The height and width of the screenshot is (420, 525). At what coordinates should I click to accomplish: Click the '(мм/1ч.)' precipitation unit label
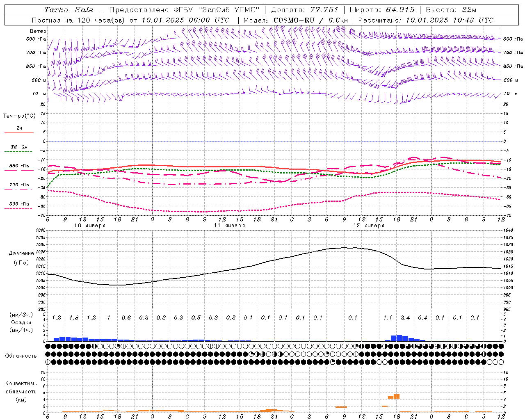21,330
